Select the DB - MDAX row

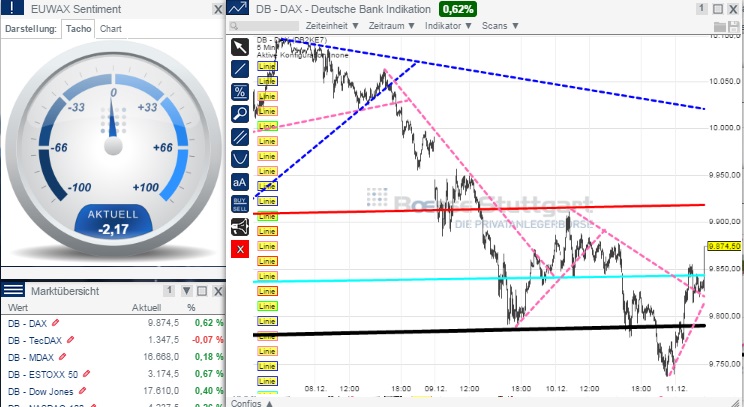click(113, 357)
